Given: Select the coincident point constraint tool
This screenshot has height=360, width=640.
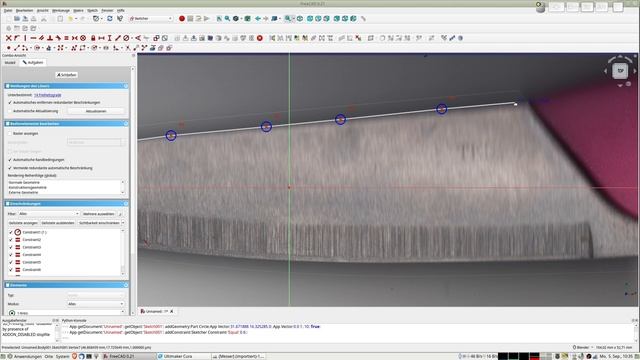Looking at the screenshot, I should coord(8,38).
